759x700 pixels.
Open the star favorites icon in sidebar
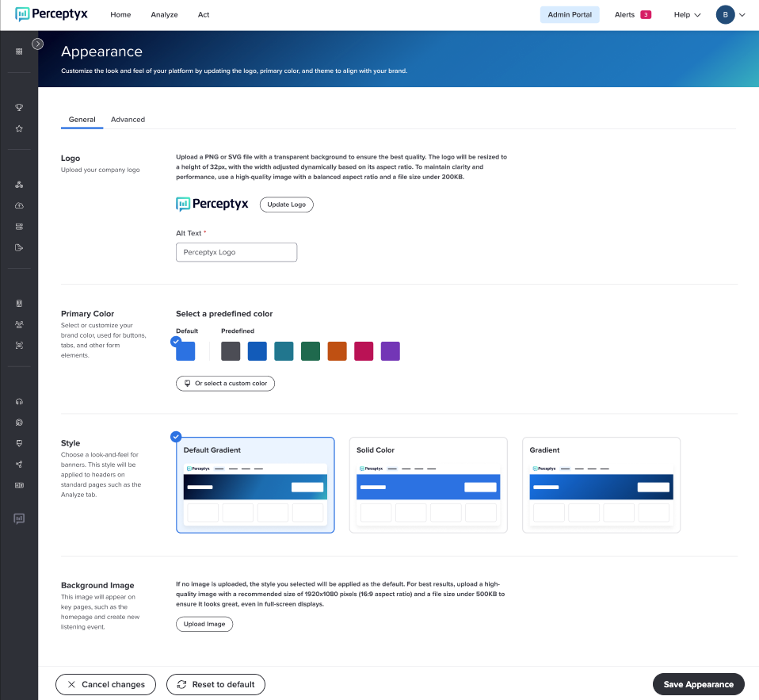pos(19,129)
